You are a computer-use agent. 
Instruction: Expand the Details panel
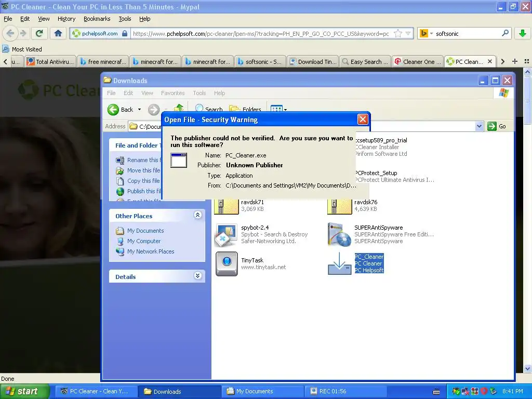coord(197,275)
